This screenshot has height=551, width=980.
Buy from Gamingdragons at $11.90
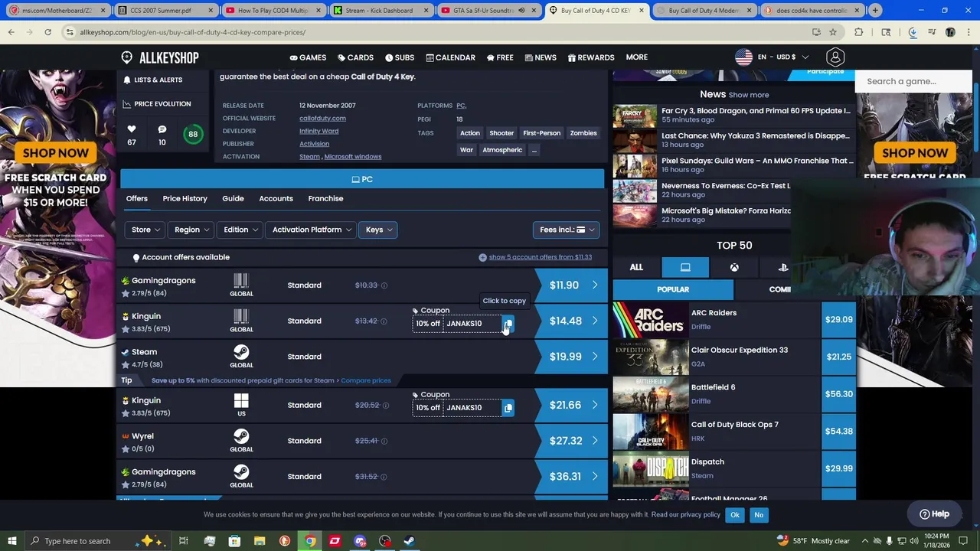click(570, 285)
